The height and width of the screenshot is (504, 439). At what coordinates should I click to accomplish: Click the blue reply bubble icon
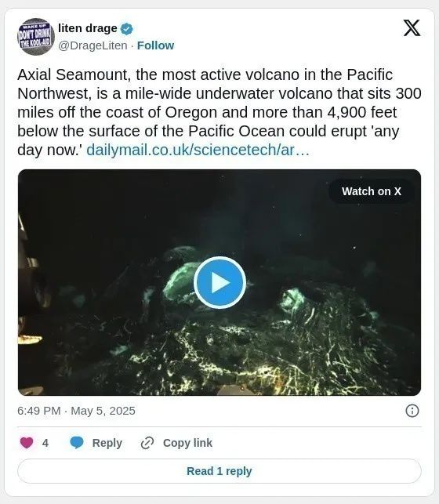point(77,443)
